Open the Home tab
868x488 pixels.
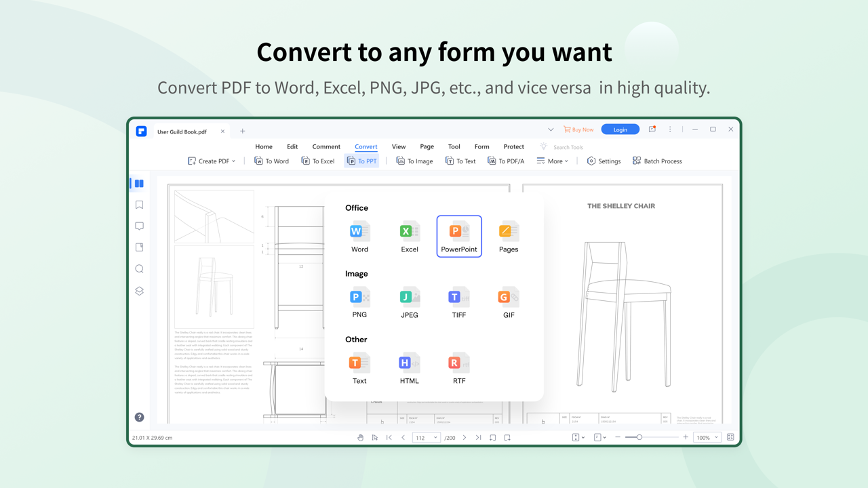264,146
